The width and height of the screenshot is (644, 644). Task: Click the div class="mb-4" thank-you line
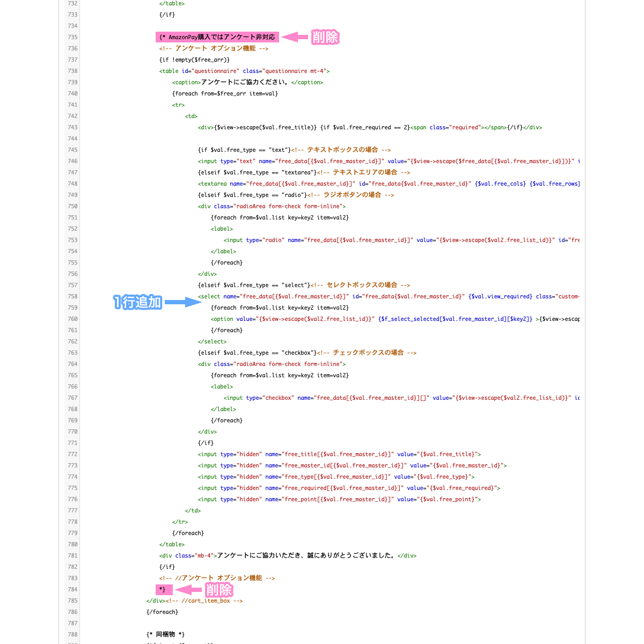288,555
